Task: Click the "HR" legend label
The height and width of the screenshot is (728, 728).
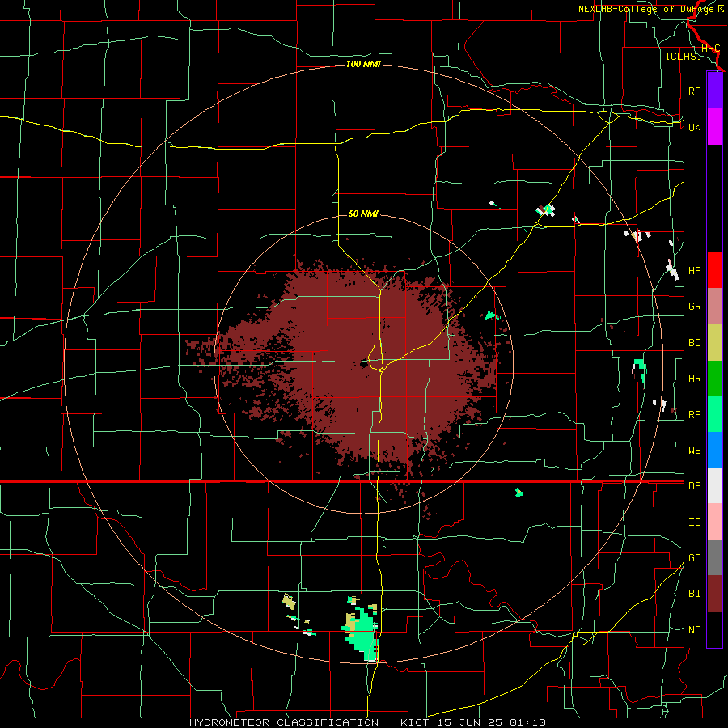Action: click(694, 379)
